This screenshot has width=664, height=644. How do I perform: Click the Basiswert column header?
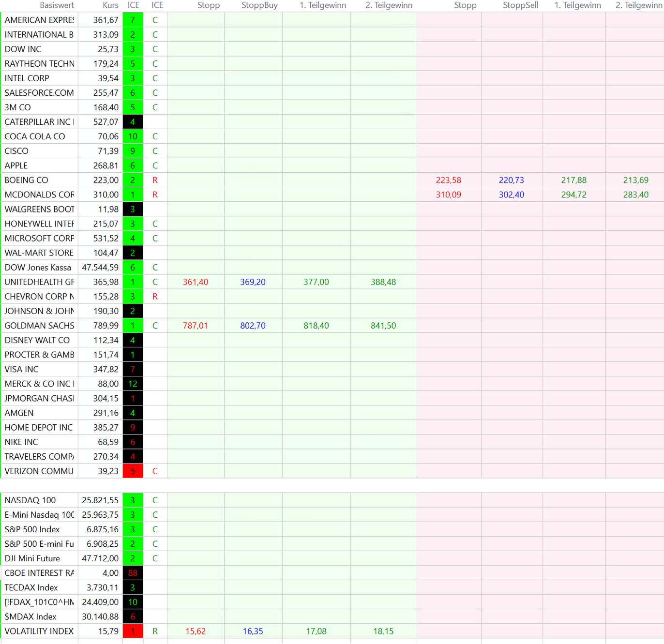(57, 5)
